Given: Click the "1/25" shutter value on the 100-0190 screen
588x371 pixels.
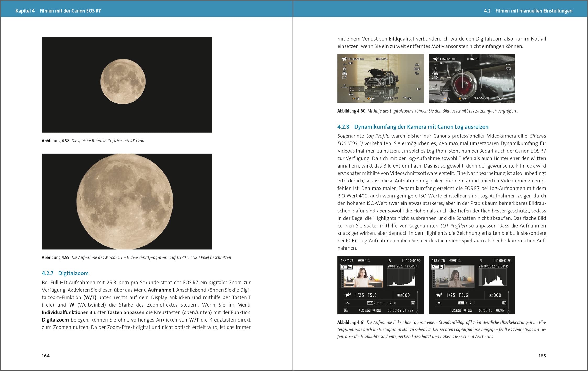Looking at the screenshot, I should [x=359, y=295].
